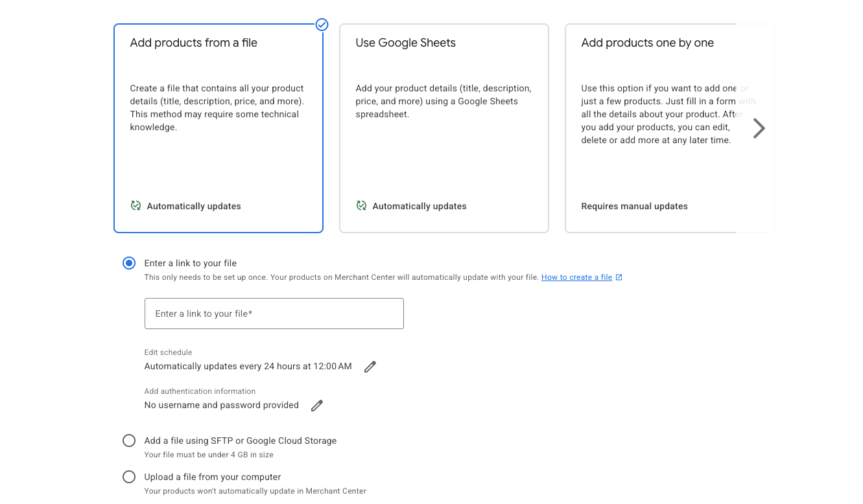The image size is (863, 504).
Task: Click the refresh icon next to 'Automatically updates' on the file card
Action: [136, 205]
